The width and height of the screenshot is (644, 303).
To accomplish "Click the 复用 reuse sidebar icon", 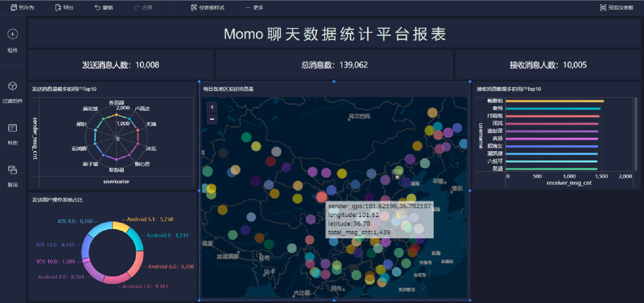I will tap(13, 170).
